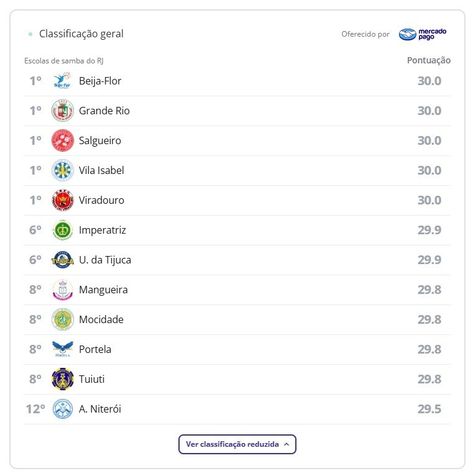Click the Vila Isabel blue emblem
The width and height of the screenshot is (473, 476).
click(x=62, y=170)
